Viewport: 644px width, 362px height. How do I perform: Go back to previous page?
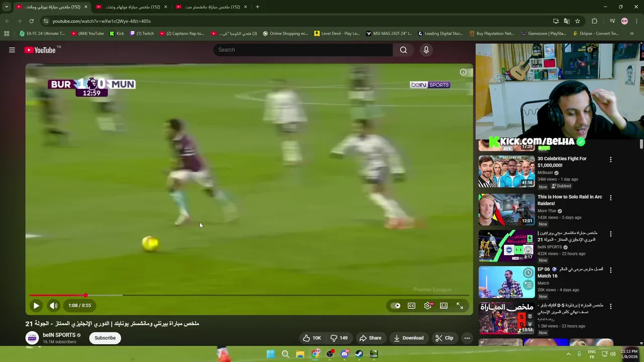[7, 21]
